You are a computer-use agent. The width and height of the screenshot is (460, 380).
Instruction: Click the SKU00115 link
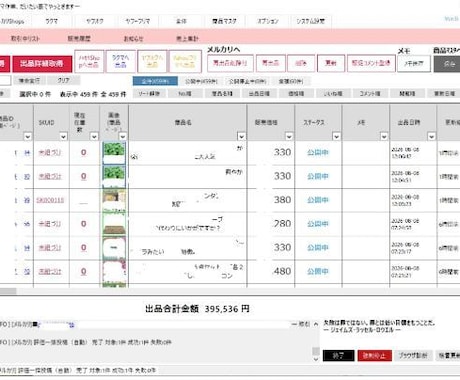point(50,200)
